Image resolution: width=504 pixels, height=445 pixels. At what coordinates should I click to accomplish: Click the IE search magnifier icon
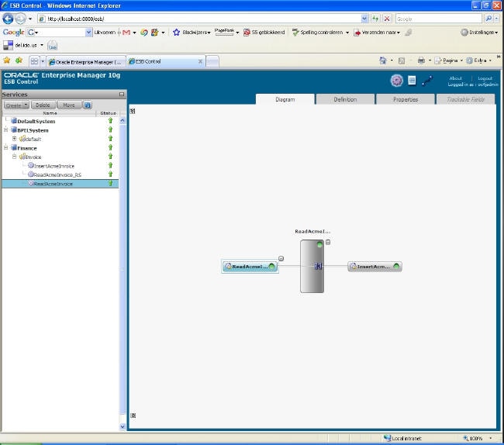coord(488,19)
